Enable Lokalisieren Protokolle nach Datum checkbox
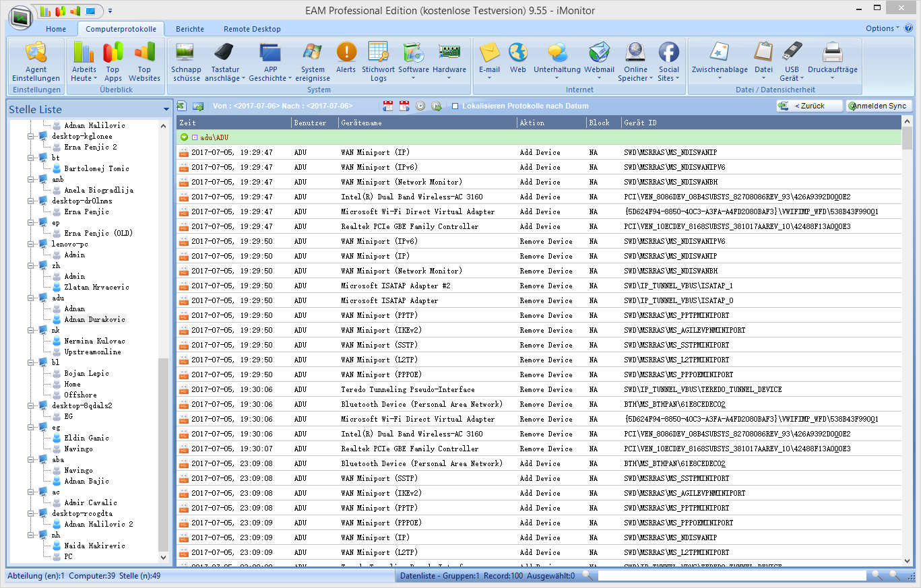Viewport: 921px width, 588px height. (455, 106)
